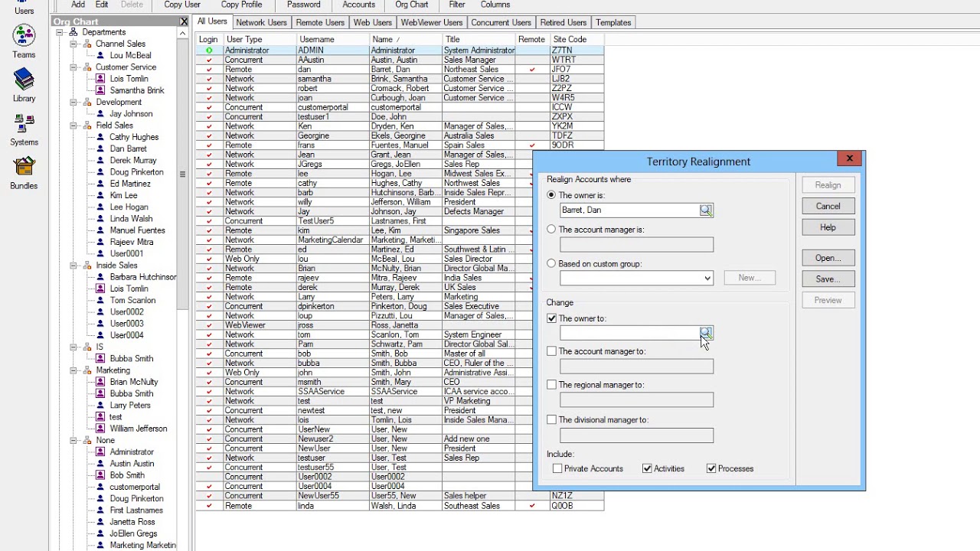Click the Cancel button in Territory Realignment
The width and height of the screenshot is (980, 551).
pos(828,206)
